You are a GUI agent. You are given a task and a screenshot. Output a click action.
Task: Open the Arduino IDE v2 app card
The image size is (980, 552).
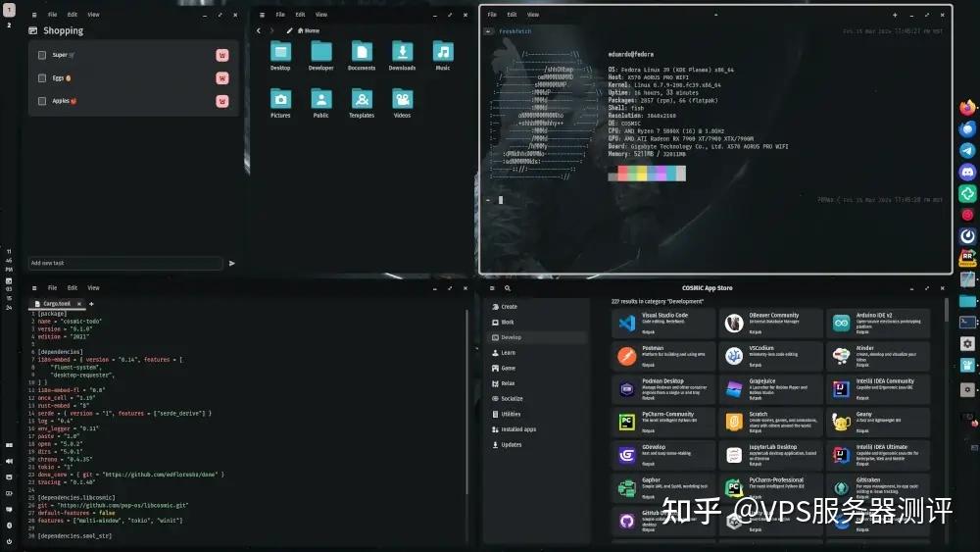click(x=878, y=324)
